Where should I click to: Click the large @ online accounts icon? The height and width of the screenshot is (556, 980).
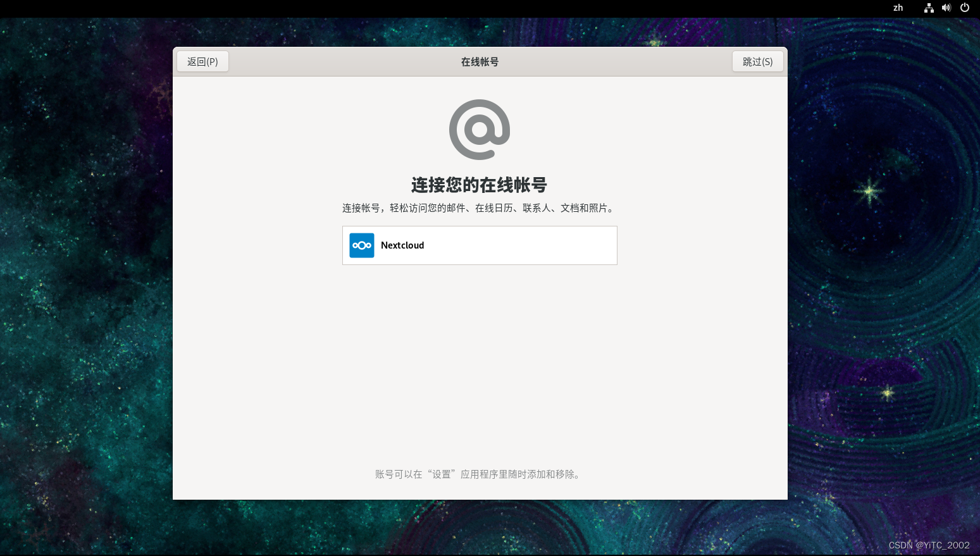pyautogui.click(x=480, y=130)
